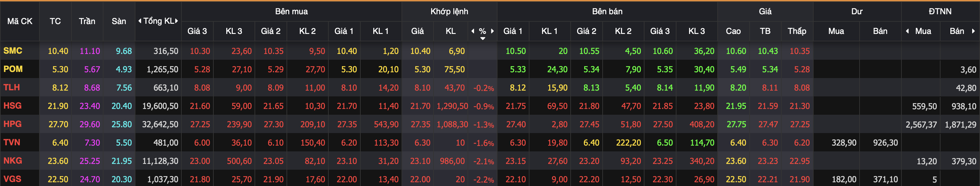
Task: Click the Mua header under Dư
Action: pos(836,31)
